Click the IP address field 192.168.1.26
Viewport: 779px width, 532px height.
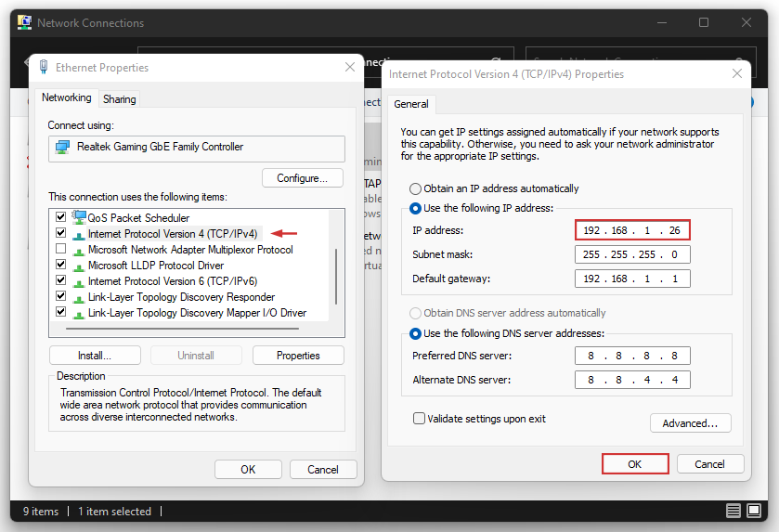(632, 230)
